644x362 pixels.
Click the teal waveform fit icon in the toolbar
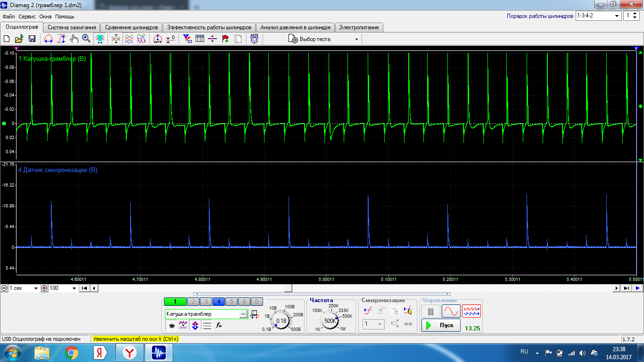click(99, 39)
